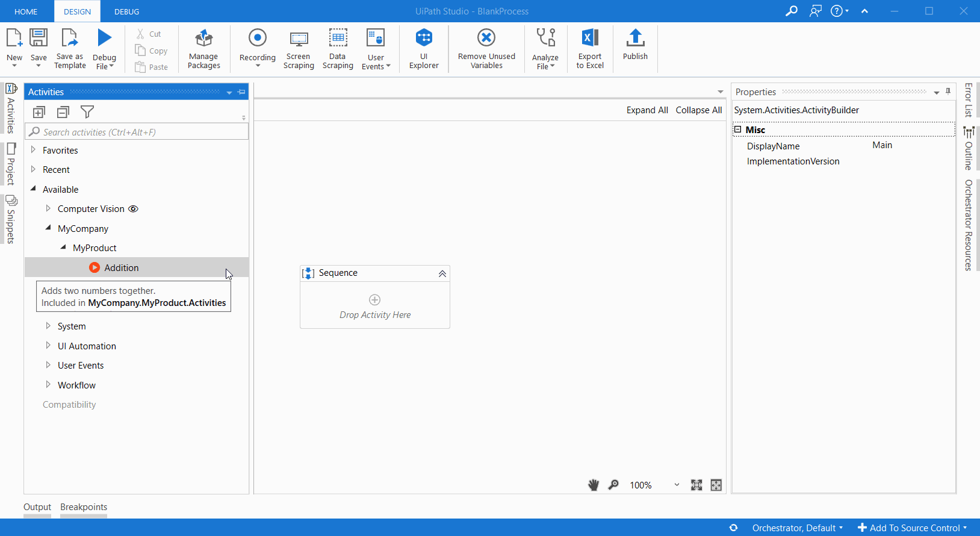
Task: Enable the pan hand tool
Action: [x=594, y=485]
